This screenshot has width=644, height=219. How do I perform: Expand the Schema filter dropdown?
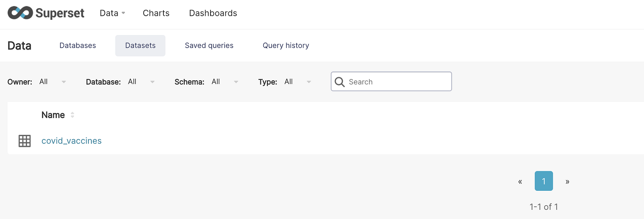pyautogui.click(x=225, y=82)
